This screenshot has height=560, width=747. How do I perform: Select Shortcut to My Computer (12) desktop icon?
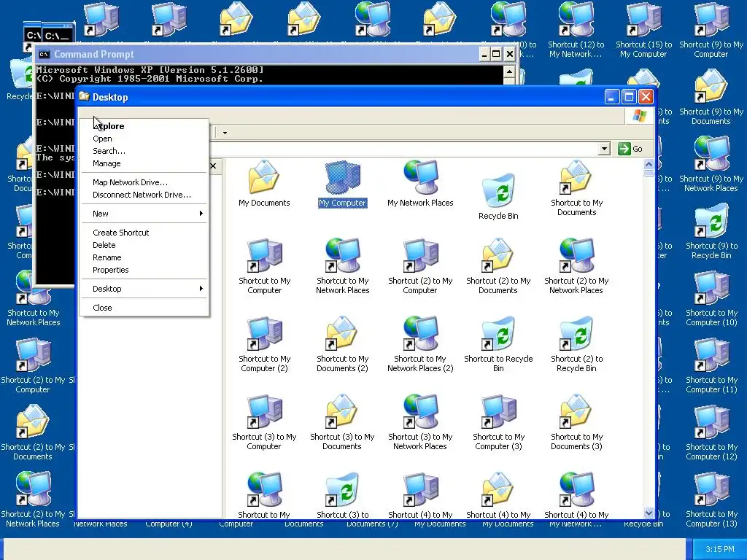711,433
